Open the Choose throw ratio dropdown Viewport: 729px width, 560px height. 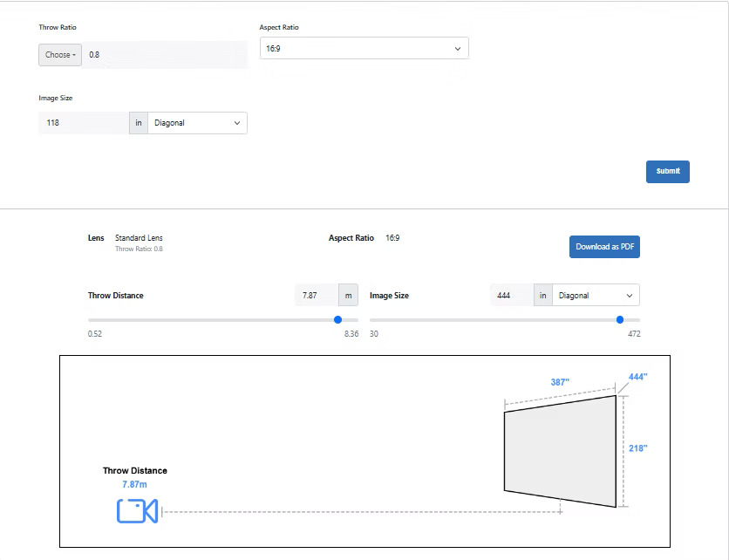pos(60,55)
